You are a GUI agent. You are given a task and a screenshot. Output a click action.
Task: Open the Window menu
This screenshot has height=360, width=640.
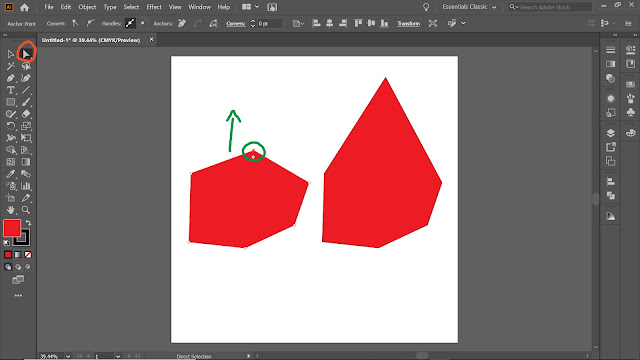(x=200, y=7)
